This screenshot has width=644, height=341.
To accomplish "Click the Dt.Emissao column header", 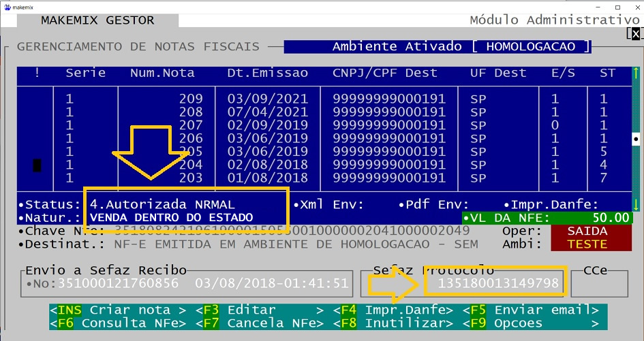I will 267,73.
